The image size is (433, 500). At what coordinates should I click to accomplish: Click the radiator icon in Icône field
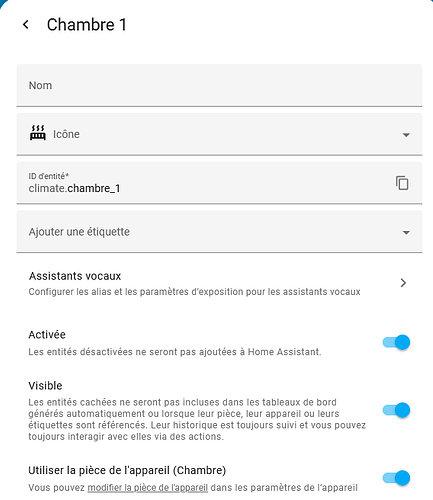pos(38,133)
